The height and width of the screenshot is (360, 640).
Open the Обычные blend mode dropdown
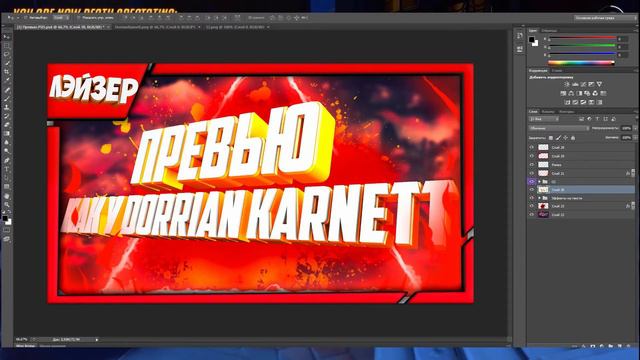(559, 128)
